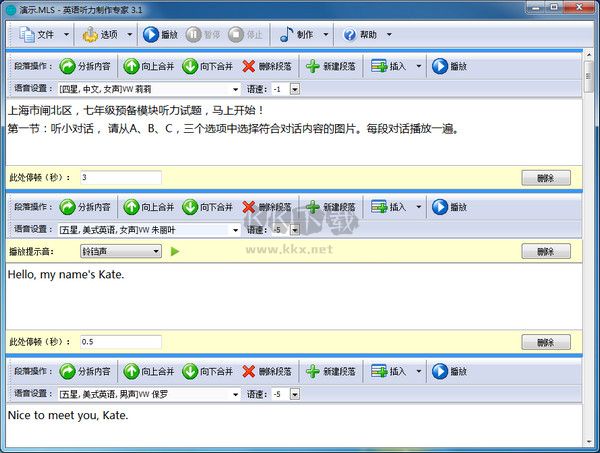Click 新建段落 in the second paragraph toolbar
This screenshot has width=600, height=453.
pos(331,207)
